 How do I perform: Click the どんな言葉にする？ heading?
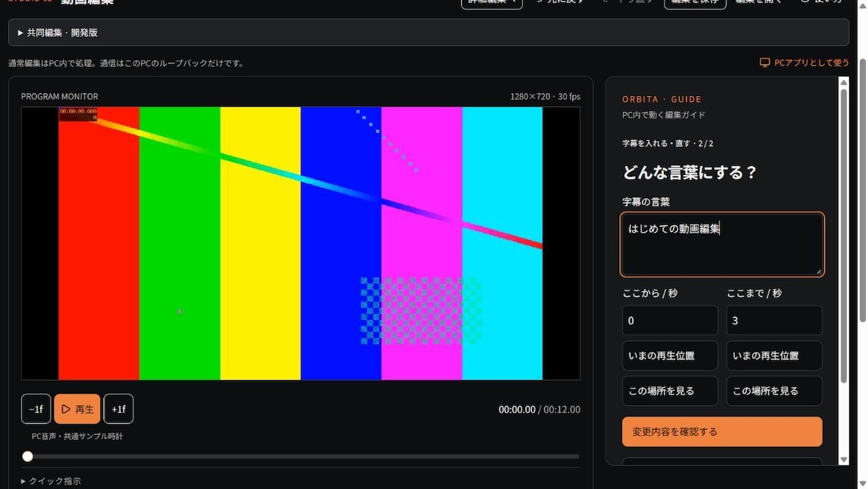(x=689, y=172)
